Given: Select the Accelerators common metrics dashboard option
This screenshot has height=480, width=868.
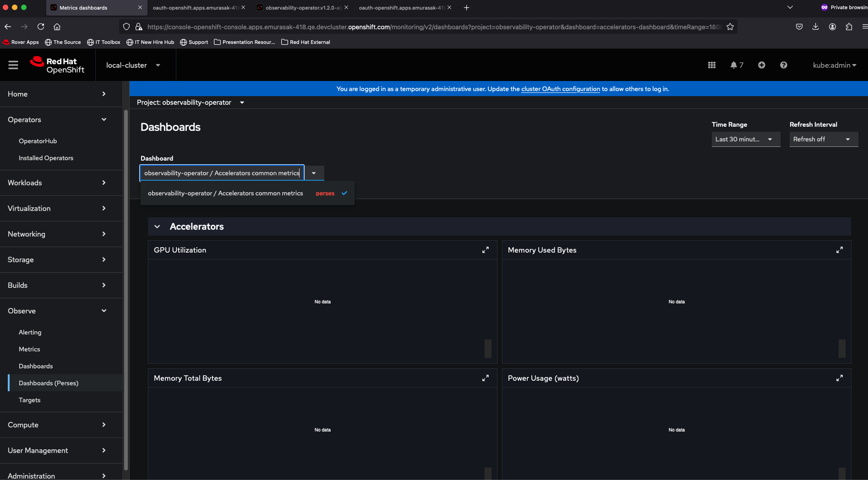Looking at the screenshot, I should pyautogui.click(x=225, y=193).
